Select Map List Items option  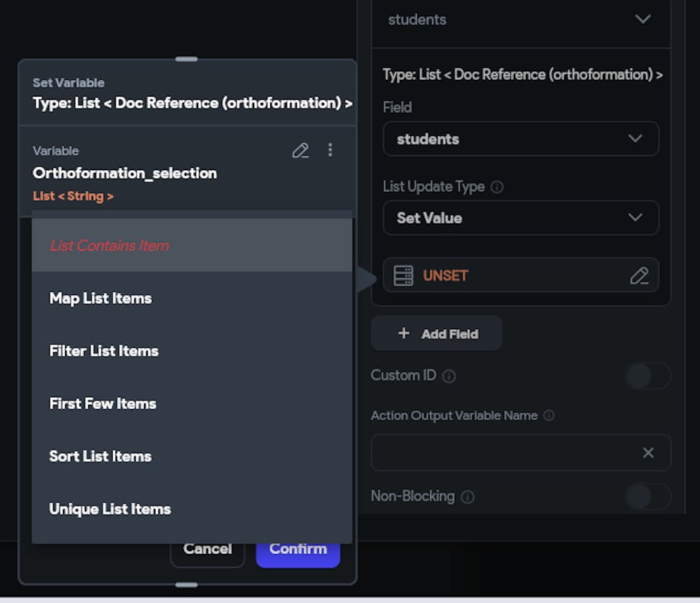tap(101, 298)
